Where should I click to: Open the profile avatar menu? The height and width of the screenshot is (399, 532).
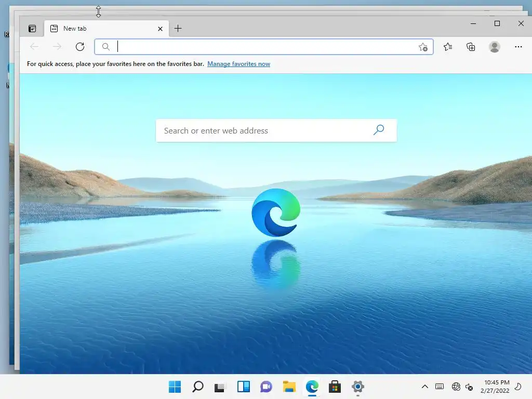(495, 47)
